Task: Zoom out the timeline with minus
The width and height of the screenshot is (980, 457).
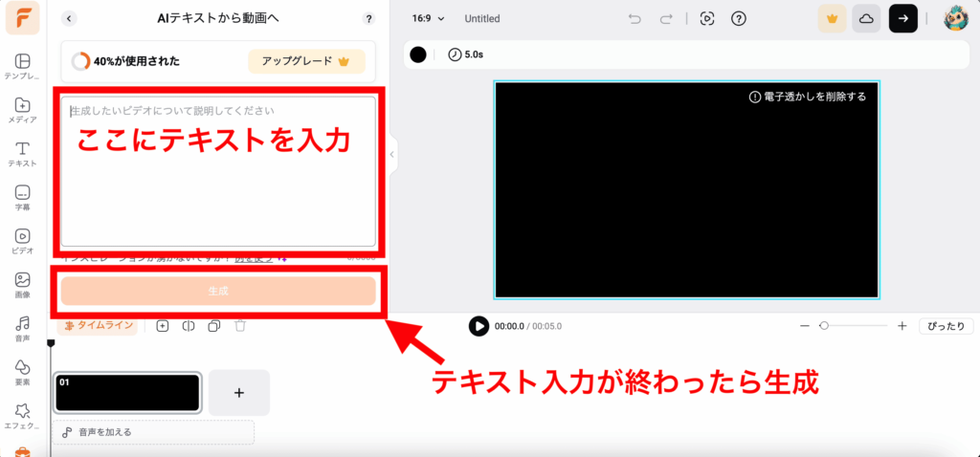Action: [x=804, y=326]
